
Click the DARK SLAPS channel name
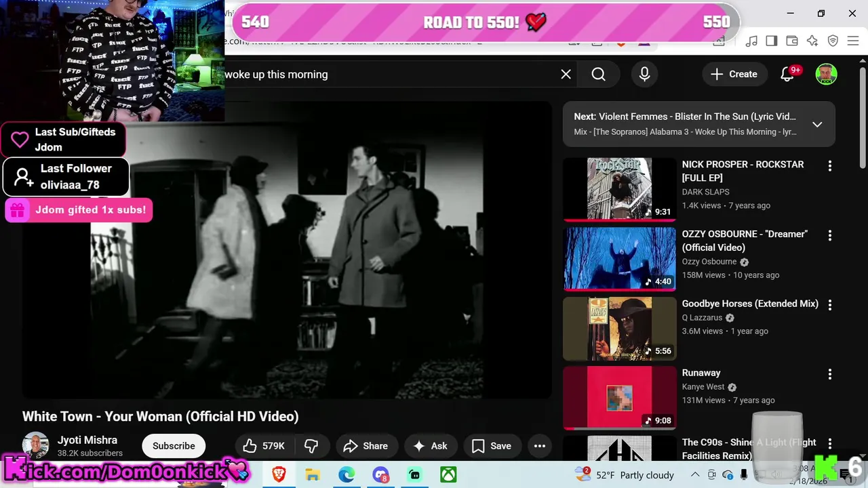[x=706, y=192]
